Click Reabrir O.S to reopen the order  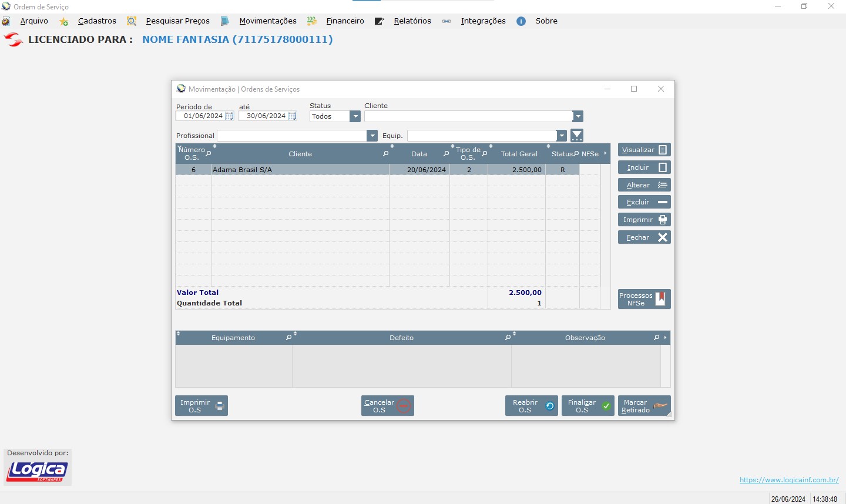[531, 406]
